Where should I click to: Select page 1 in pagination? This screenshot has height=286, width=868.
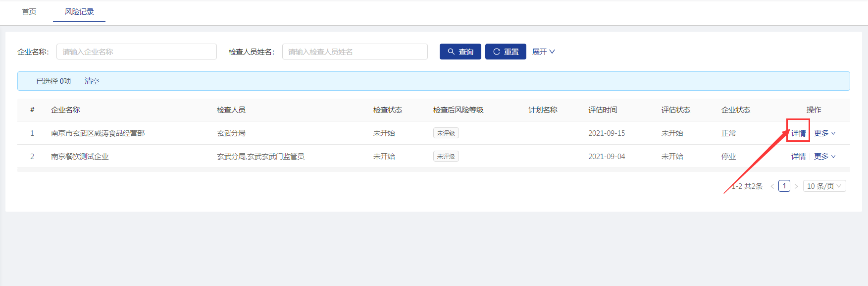(x=784, y=186)
